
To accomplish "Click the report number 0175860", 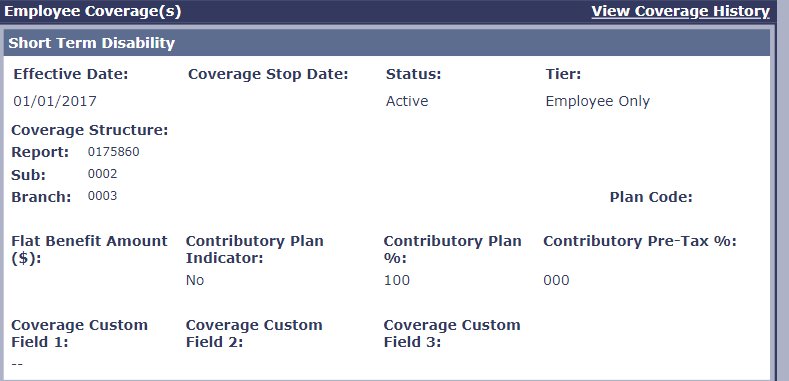I will coord(113,151).
